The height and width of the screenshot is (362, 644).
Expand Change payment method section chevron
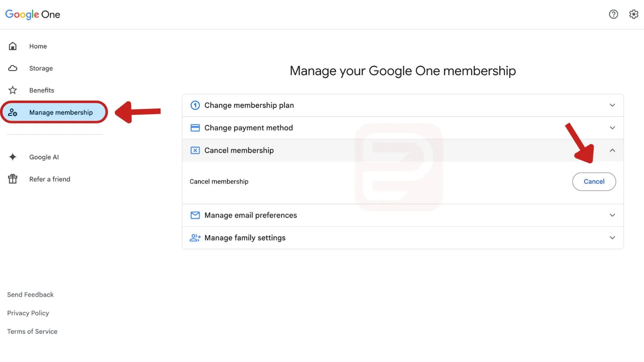pos(612,128)
